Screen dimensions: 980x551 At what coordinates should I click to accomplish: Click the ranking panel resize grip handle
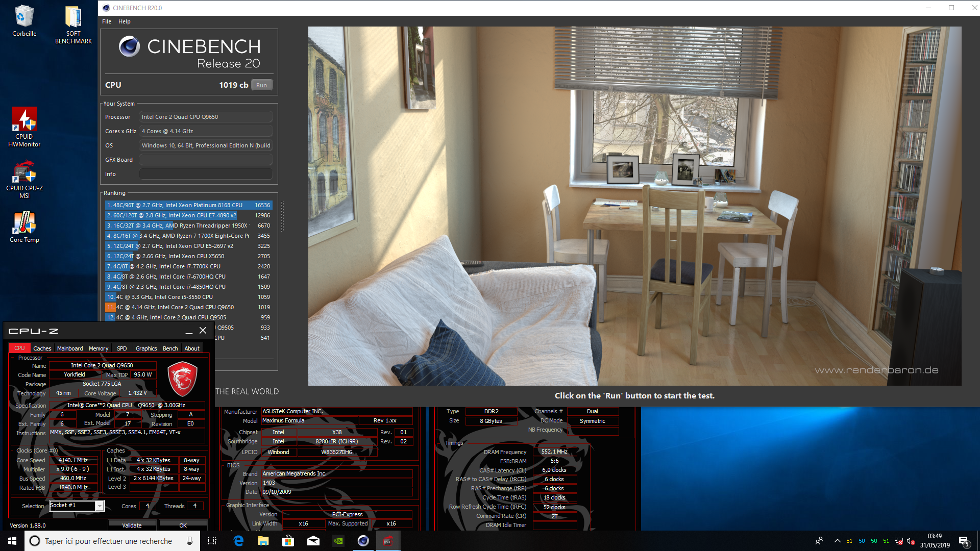[282, 217]
